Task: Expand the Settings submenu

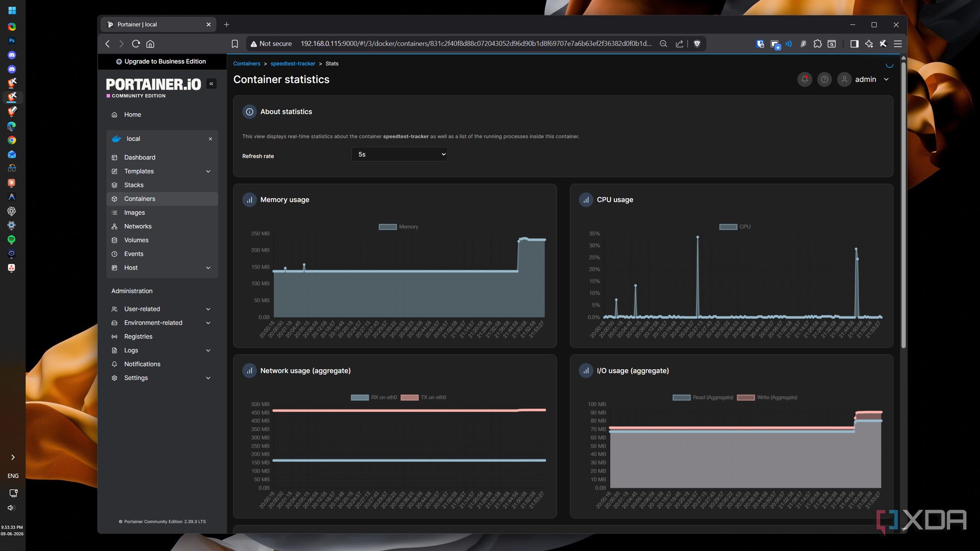Action: [208, 378]
